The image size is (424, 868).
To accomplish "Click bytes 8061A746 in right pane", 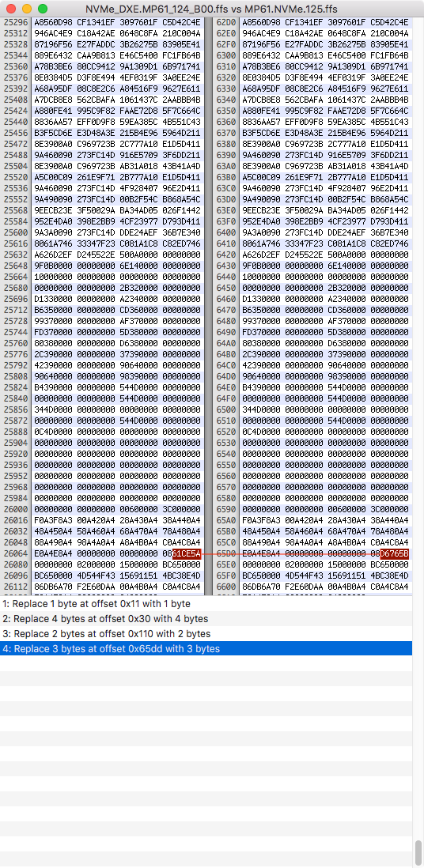I will [x=262, y=243].
